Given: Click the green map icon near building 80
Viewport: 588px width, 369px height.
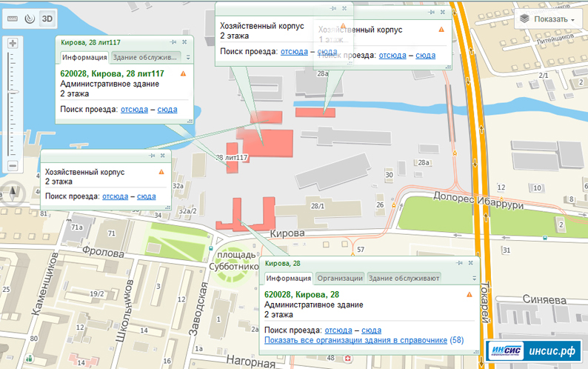Looking at the screenshot, I should 29,359.
